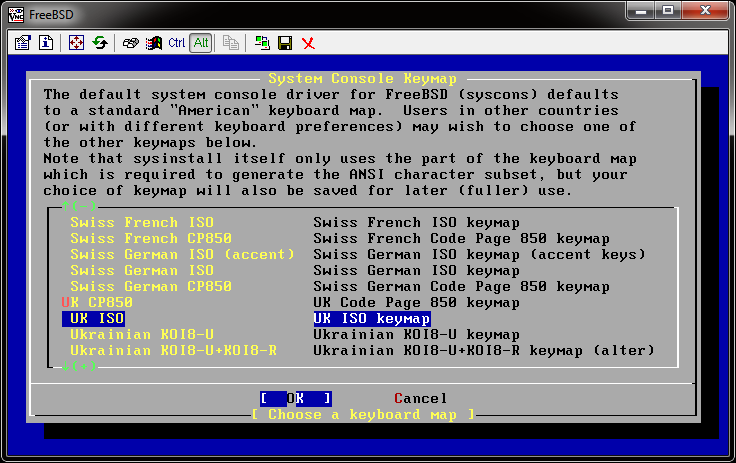Confirm the choice with the OK button

296,399
